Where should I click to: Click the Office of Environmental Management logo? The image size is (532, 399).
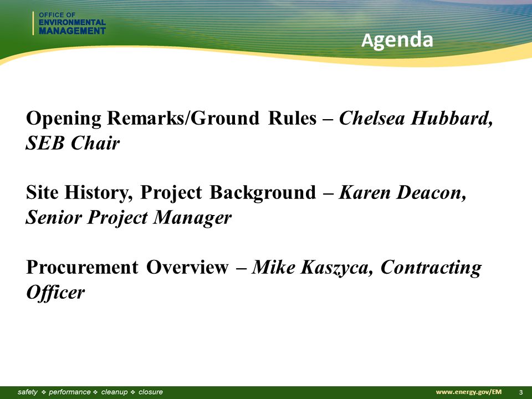pyautogui.click(x=69, y=23)
